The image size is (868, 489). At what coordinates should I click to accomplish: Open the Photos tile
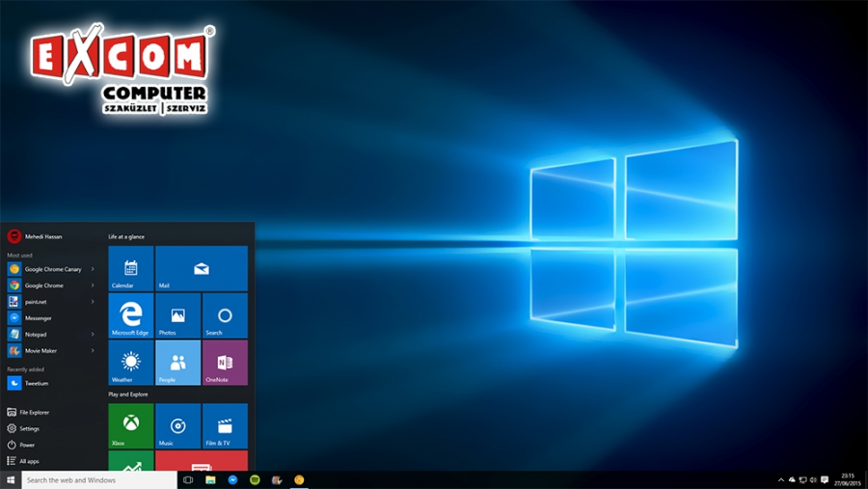177,315
